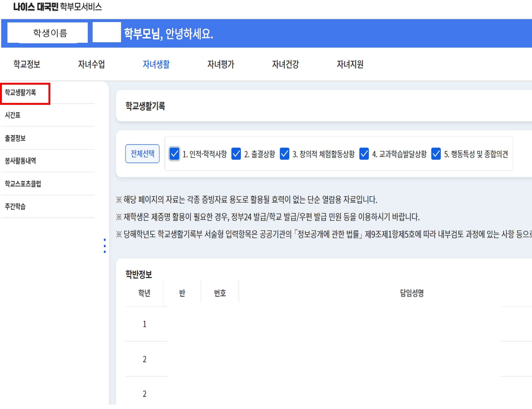532x409 pixels.
Task: Click the 학교생활기록 page title heading
Action: click(x=145, y=106)
